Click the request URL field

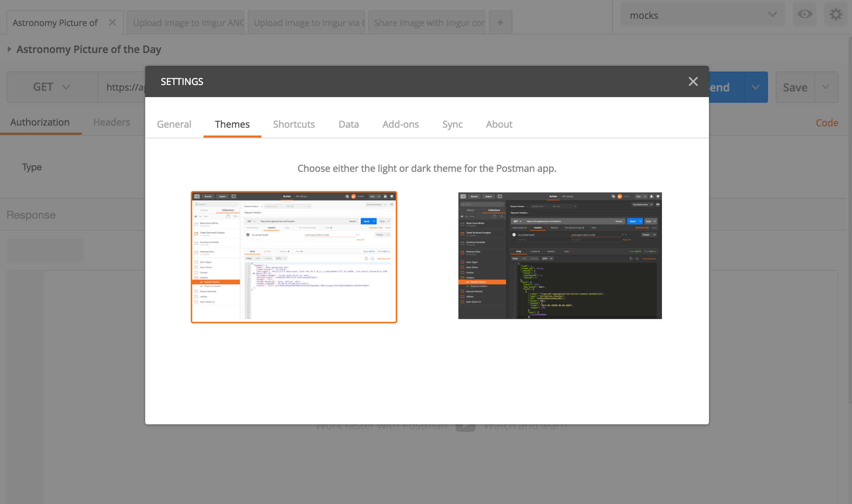[122, 87]
